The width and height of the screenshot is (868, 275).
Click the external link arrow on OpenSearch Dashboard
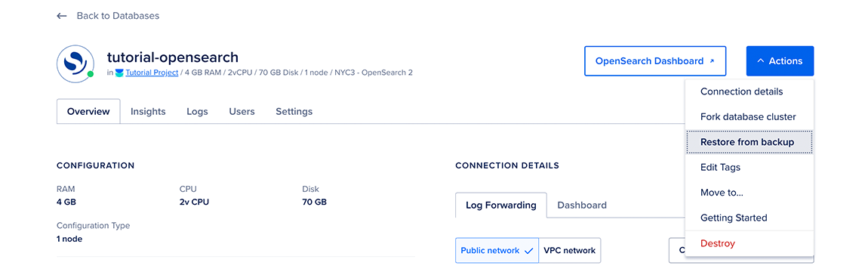click(712, 61)
